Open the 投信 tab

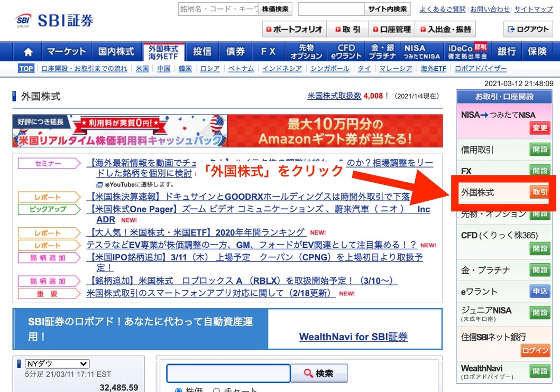click(x=202, y=52)
